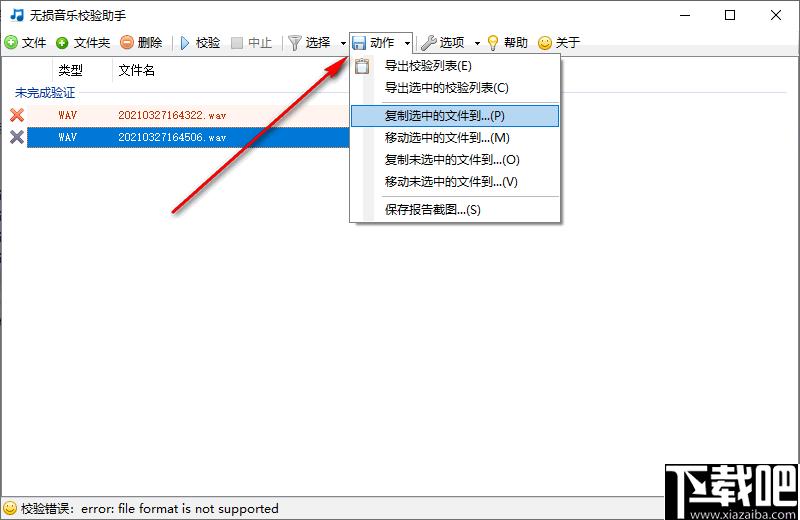Maximize the 无损音乐校验助手 window

point(730,15)
